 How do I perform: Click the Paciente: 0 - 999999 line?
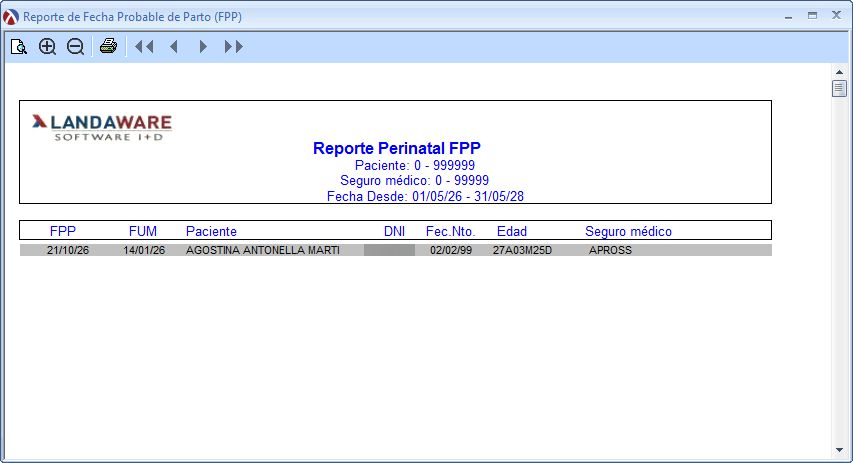(415, 165)
